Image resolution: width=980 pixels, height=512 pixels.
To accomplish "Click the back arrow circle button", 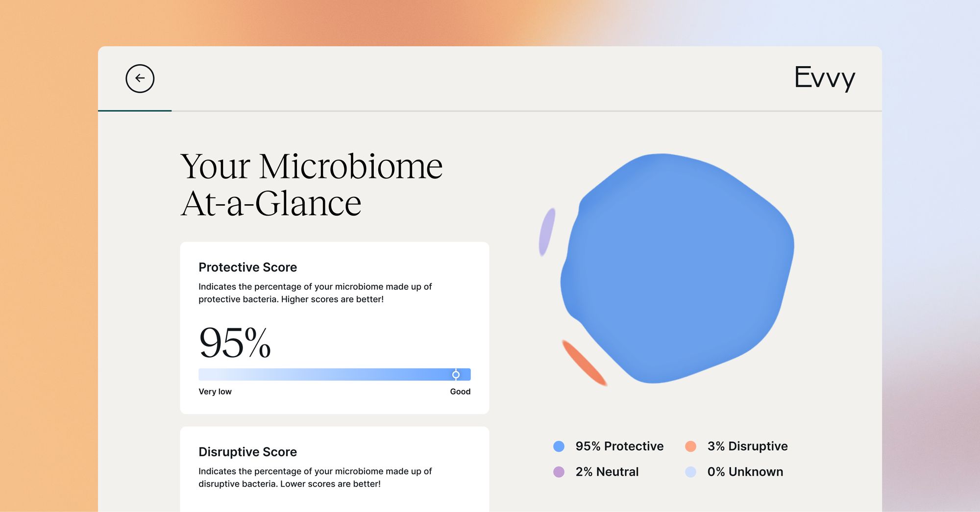I will 140,78.
